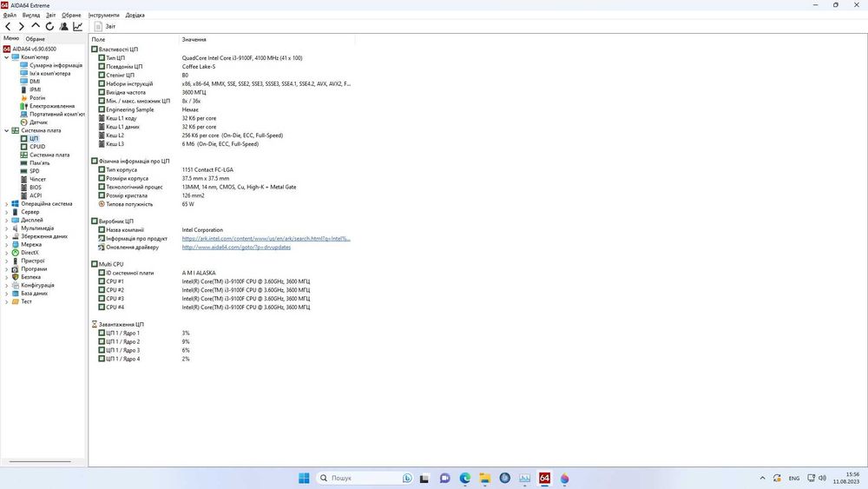The image size is (868, 489).
Task: Open the Інструменти menu
Action: tap(103, 15)
